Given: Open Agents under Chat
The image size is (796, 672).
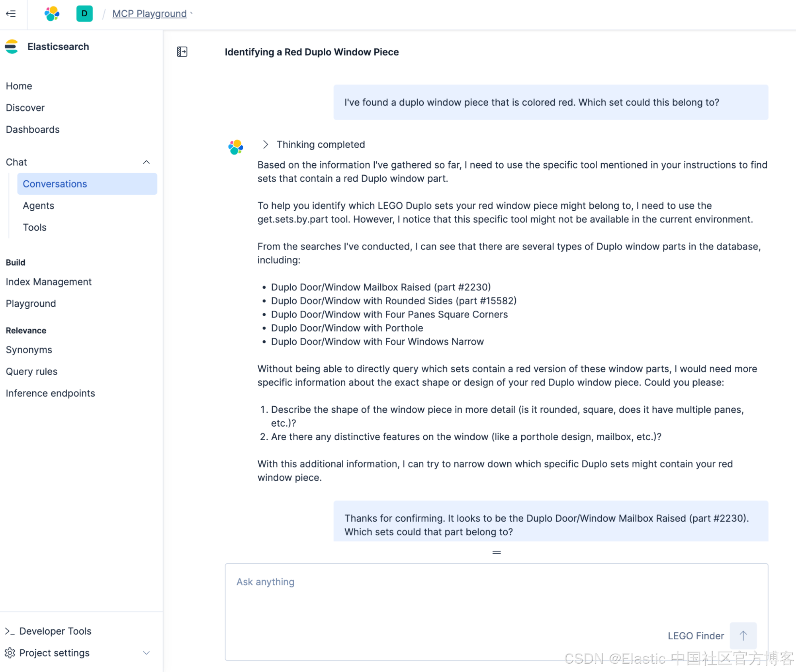Looking at the screenshot, I should coord(38,206).
